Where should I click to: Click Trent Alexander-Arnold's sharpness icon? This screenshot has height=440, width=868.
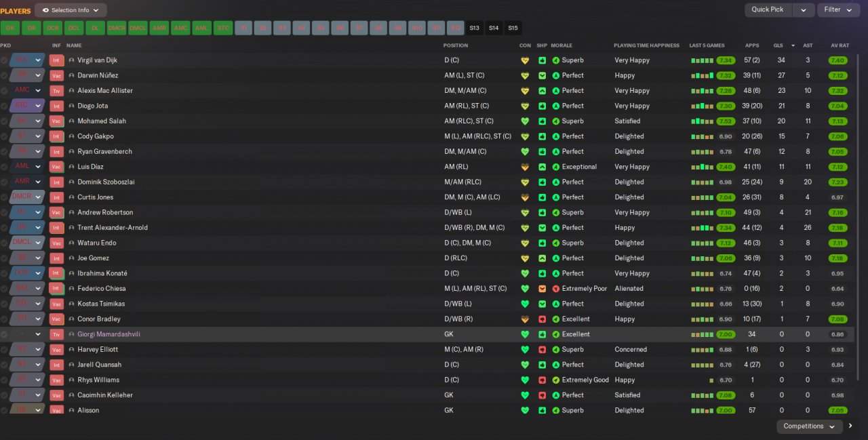[x=542, y=228]
